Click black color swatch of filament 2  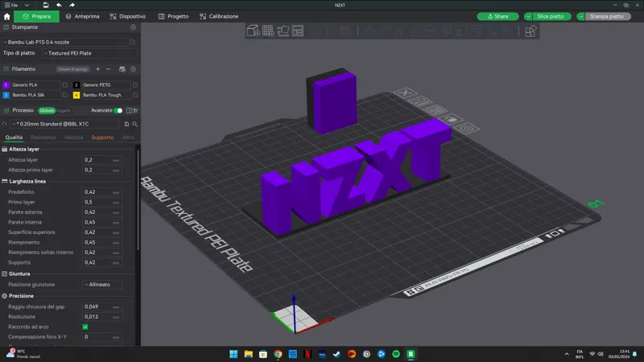(x=76, y=85)
